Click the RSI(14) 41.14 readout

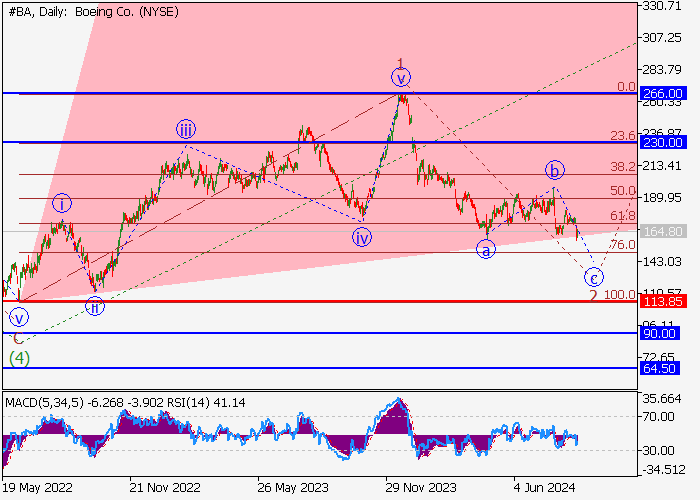206,403
